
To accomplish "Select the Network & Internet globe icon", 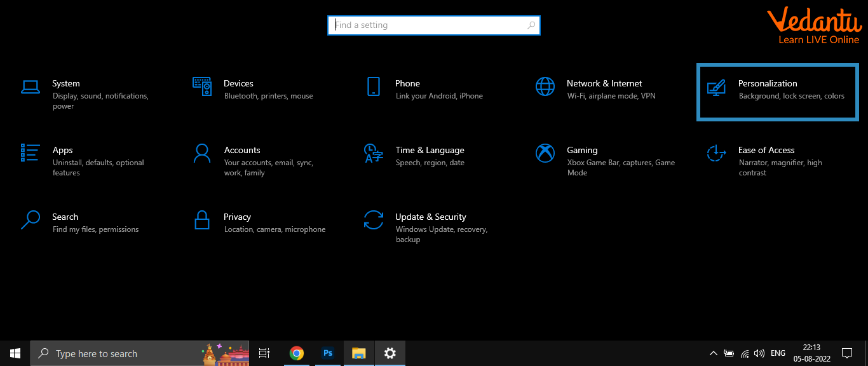I will click(545, 86).
